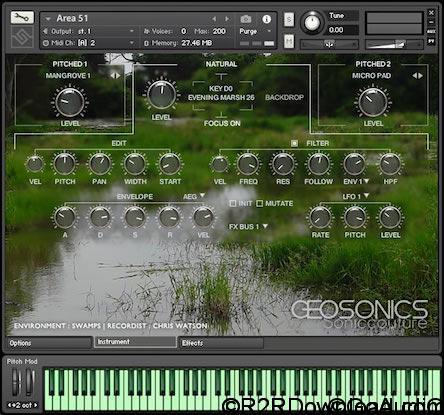Screen dimensions: 444x415
Task: Turn the Filter Vel knob
Action: click(x=220, y=164)
